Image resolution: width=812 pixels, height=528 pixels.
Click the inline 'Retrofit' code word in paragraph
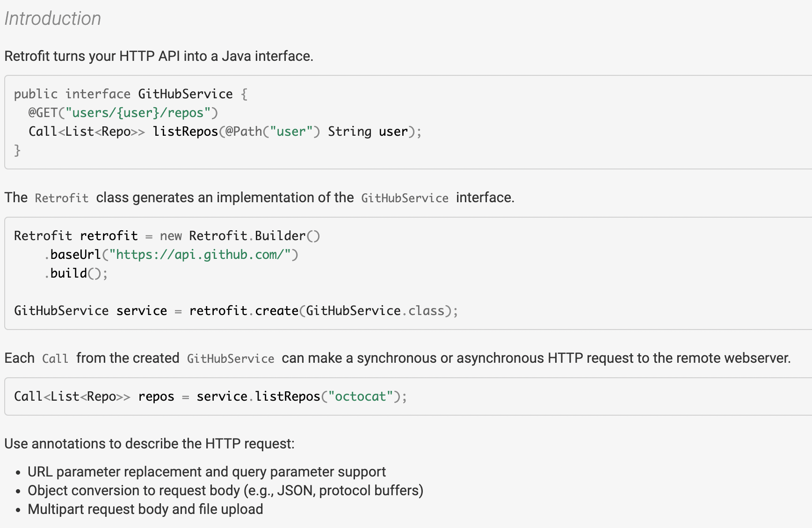pyautogui.click(x=62, y=198)
